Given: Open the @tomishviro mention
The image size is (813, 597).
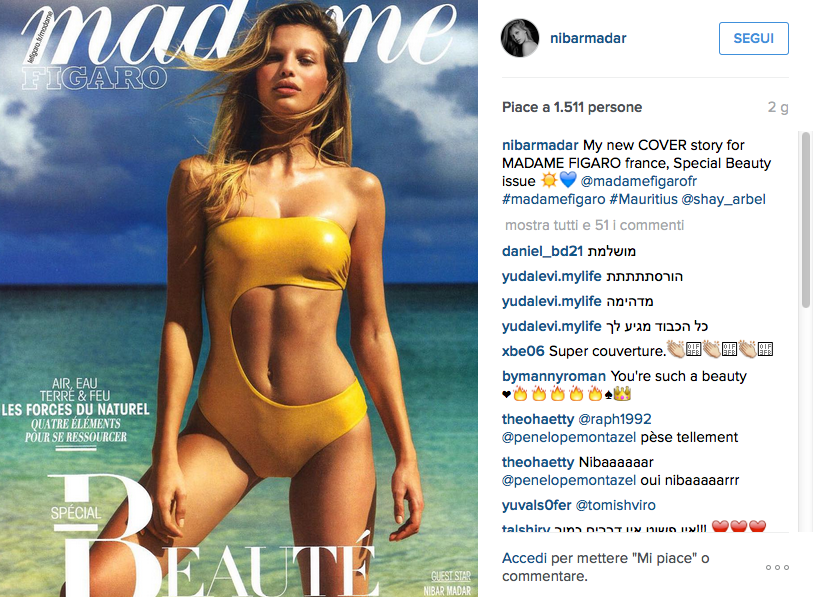Looking at the screenshot, I should click(x=615, y=505).
